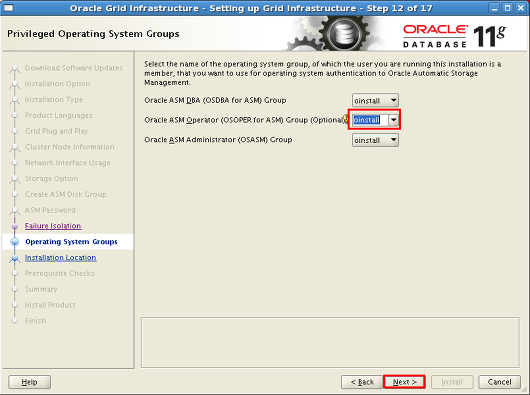
Task: Click the Oracle ASM DBA group label
Action: pos(215,100)
